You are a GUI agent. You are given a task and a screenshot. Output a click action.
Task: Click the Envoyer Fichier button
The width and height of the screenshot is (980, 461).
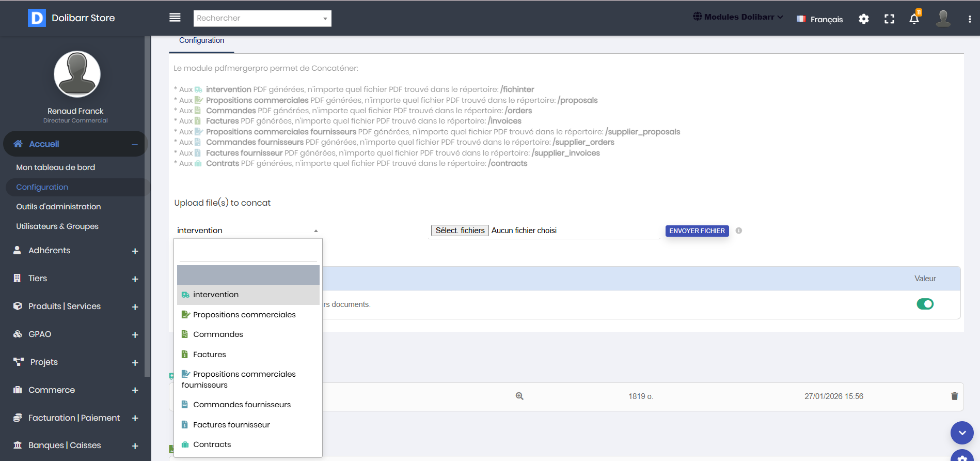point(697,231)
